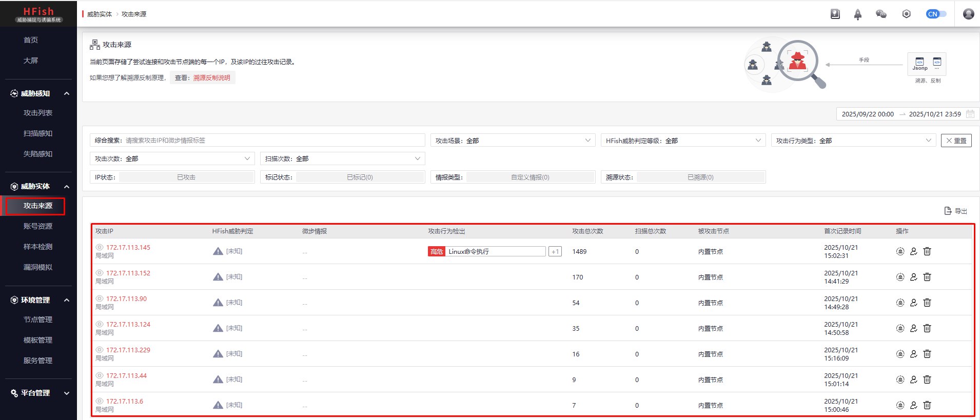This screenshot has width=980, height=420.
Task: Click the 综合搜索 search input field
Action: point(272,141)
